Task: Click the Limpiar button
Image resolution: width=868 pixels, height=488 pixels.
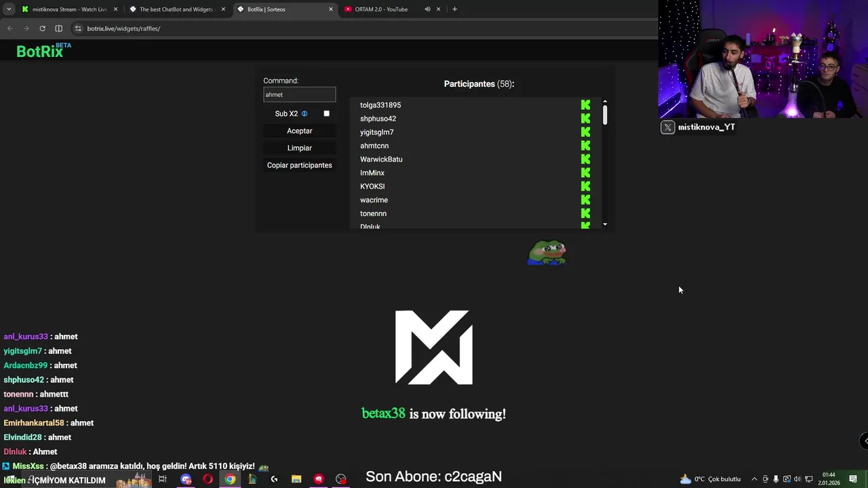Action: [x=299, y=148]
